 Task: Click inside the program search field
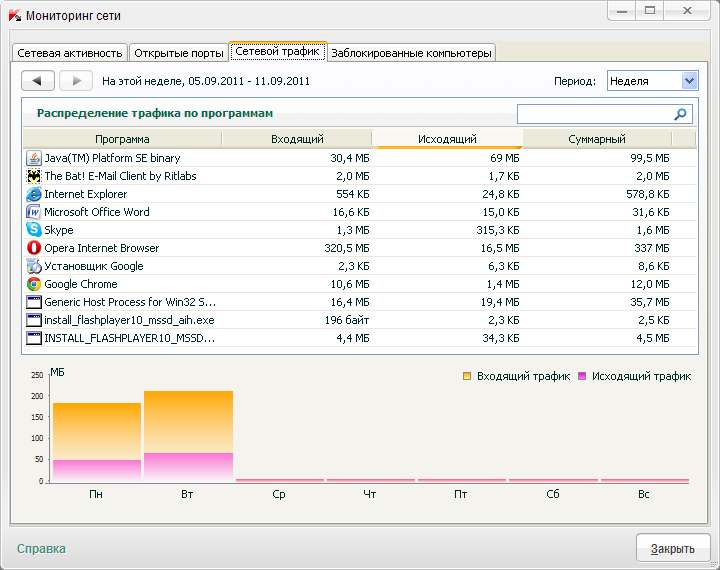594,114
